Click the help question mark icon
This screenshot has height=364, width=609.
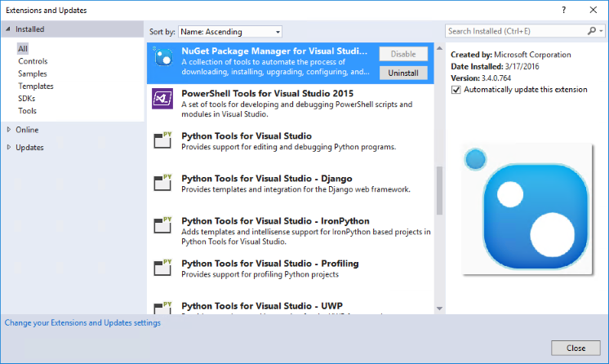pyautogui.click(x=563, y=10)
